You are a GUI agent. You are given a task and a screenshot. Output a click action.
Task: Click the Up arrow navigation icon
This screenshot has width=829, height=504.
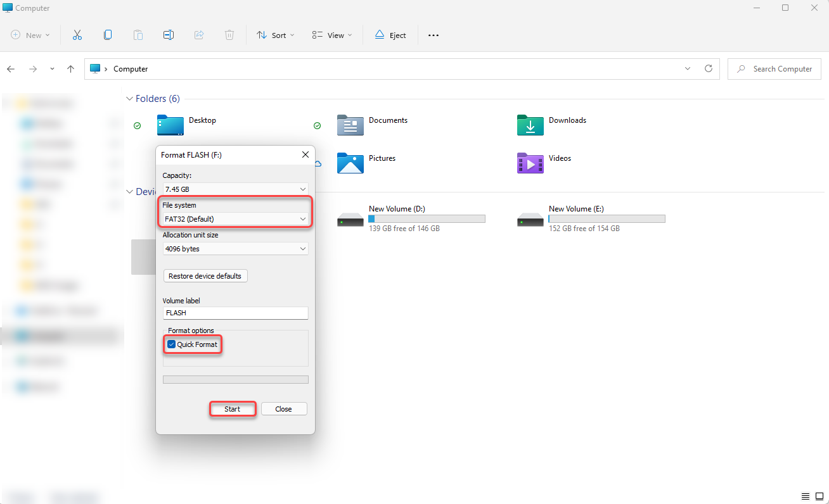coord(70,69)
